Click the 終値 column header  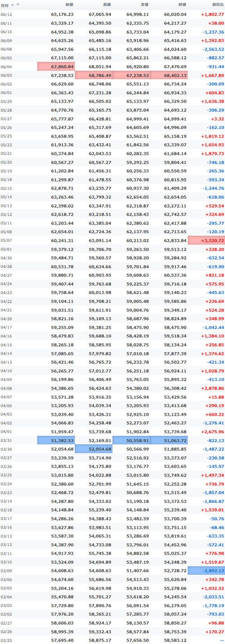tap(182, 4)
